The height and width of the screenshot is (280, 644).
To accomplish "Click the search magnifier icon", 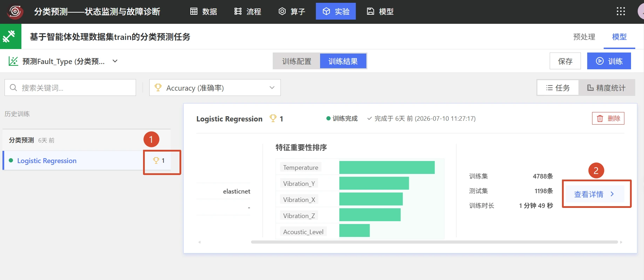I will click(13, 87).
